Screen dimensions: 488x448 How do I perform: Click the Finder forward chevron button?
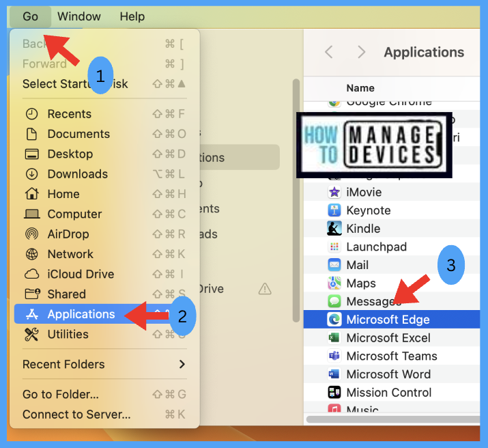[361, 52]
